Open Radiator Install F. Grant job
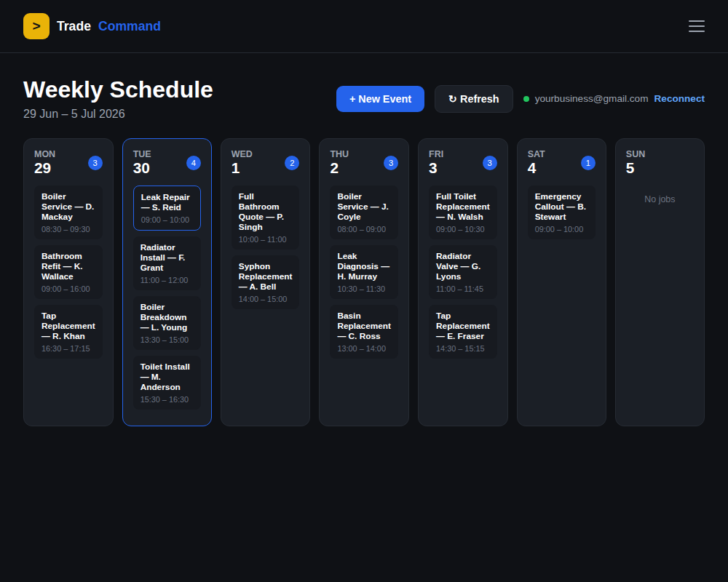 (167, 263)
